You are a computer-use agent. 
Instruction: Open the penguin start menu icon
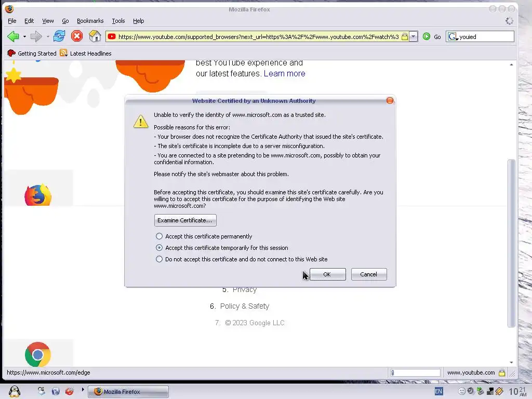(x=14, y=391)
